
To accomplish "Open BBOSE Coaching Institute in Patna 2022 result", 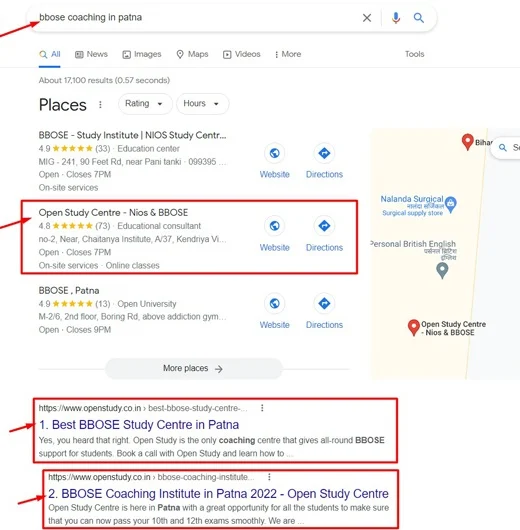I will [x=218, y=494].
